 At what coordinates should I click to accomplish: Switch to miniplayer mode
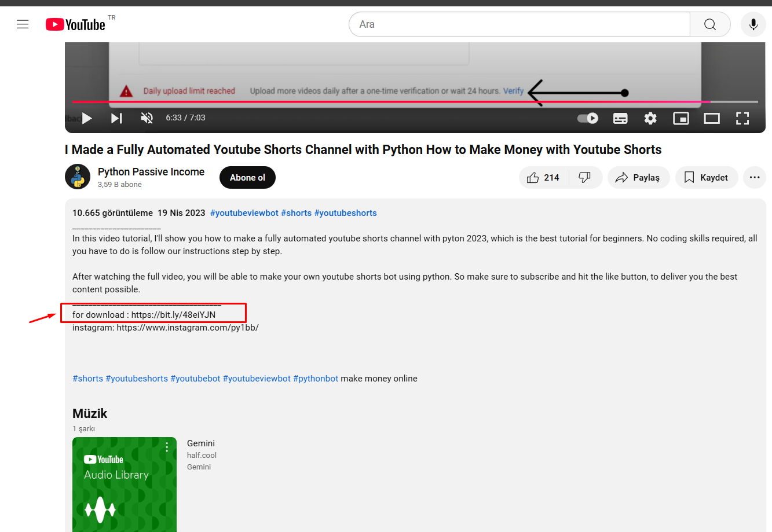[681, 118]
